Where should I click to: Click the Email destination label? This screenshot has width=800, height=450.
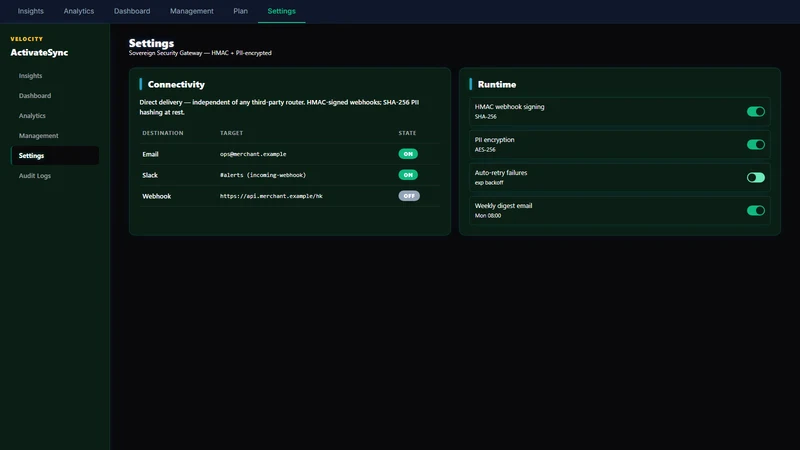[151, 154]
